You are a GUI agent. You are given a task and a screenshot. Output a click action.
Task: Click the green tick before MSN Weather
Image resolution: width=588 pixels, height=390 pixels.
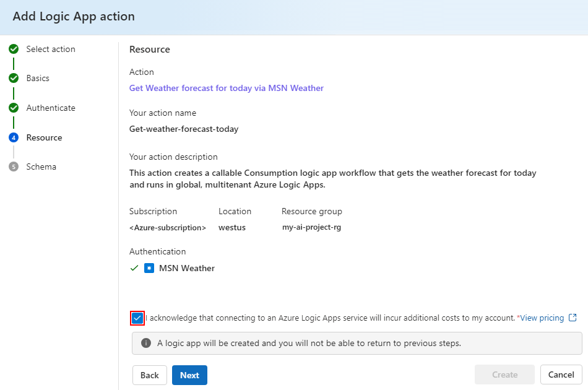tap(134, 268)
